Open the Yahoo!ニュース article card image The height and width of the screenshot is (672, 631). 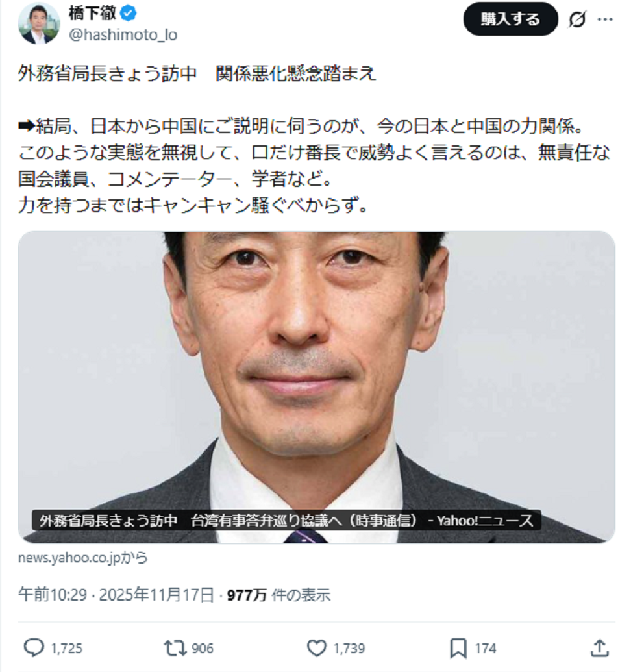tap(317, 387)
